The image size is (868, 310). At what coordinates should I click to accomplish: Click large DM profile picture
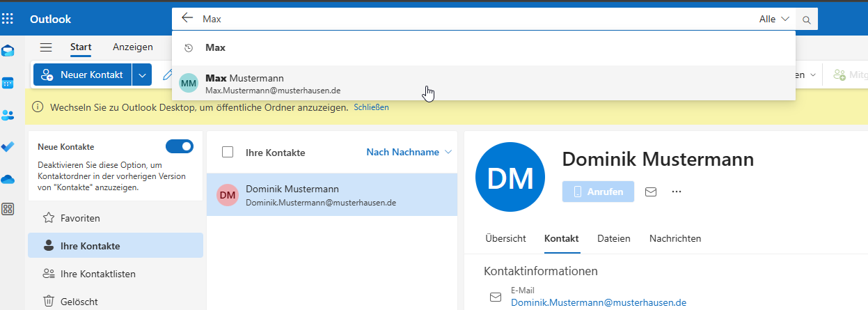(x=510, y=178)
